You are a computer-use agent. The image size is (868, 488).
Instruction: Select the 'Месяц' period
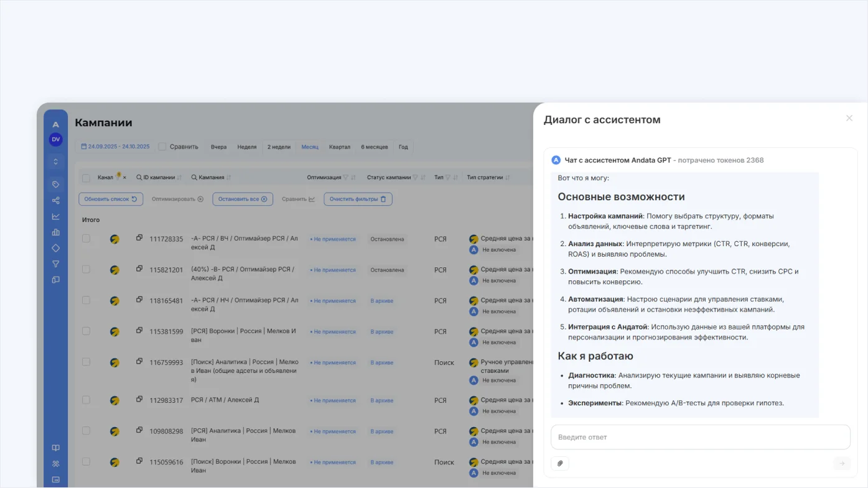click(x=310, y=147)
